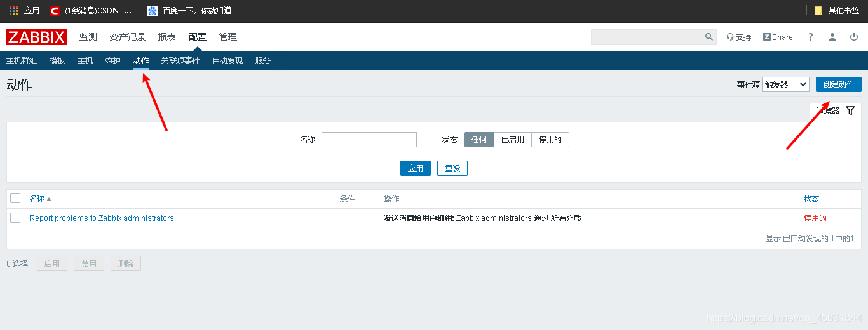Open the 其他书签 bookmarks folder
Image resolution: width=868 pixels, height=330 pixels.
[836, 10]
